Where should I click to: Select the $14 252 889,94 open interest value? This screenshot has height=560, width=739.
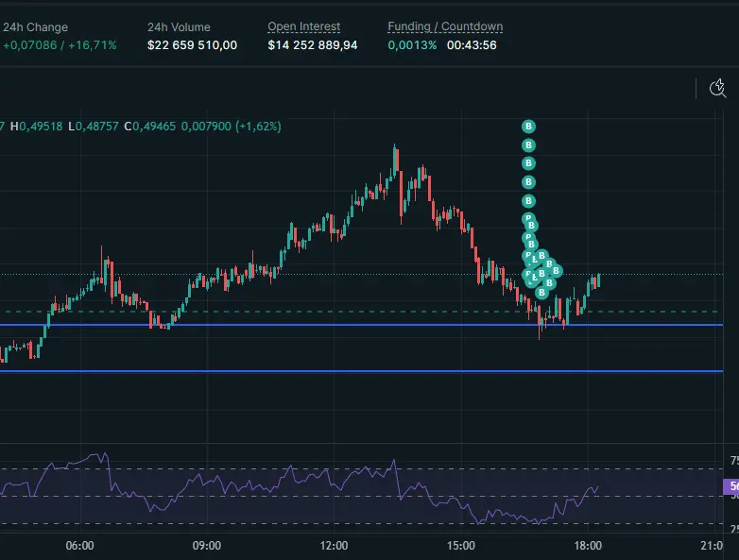point(313,45)
